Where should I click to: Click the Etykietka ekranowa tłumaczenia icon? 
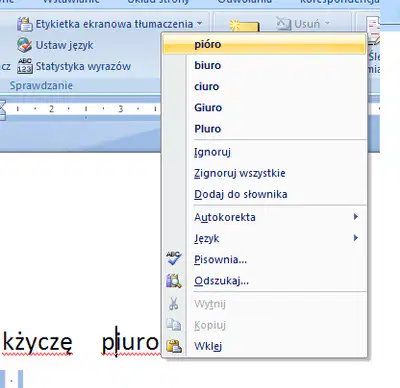(x=25, y=24)
